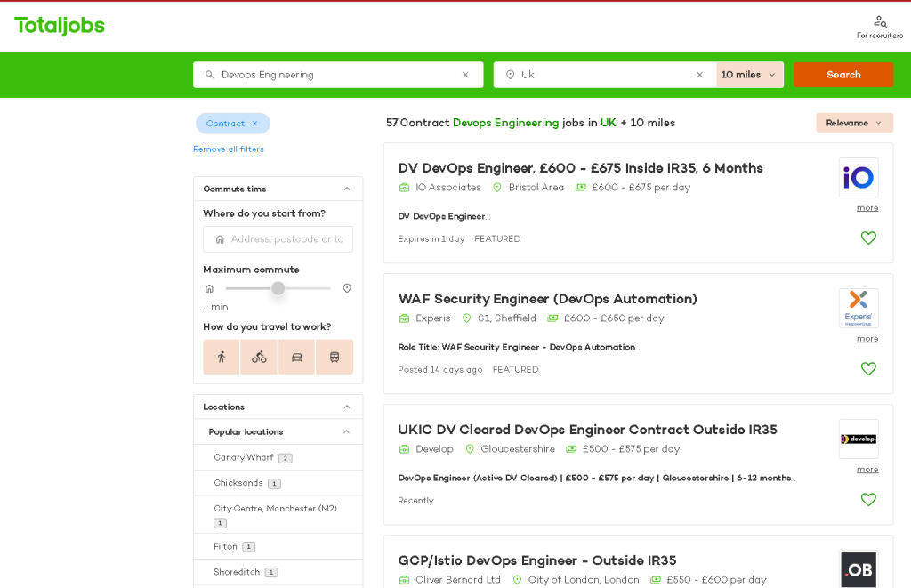Viewport: 911px width, 588px height.
Task: Click Remove all filters link
Action: click(x=229, y=149)
